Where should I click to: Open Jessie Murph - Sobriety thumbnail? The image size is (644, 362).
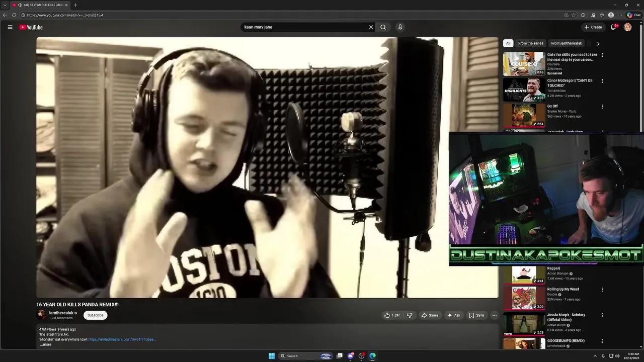[524, 324]
